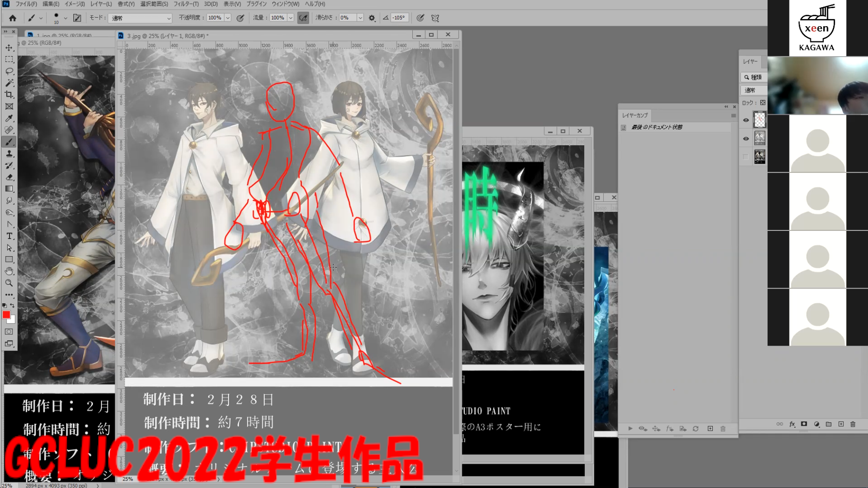
Task: Open the layer blending mode dropdown
Action: pyautogui.click(x=753, y=90)
